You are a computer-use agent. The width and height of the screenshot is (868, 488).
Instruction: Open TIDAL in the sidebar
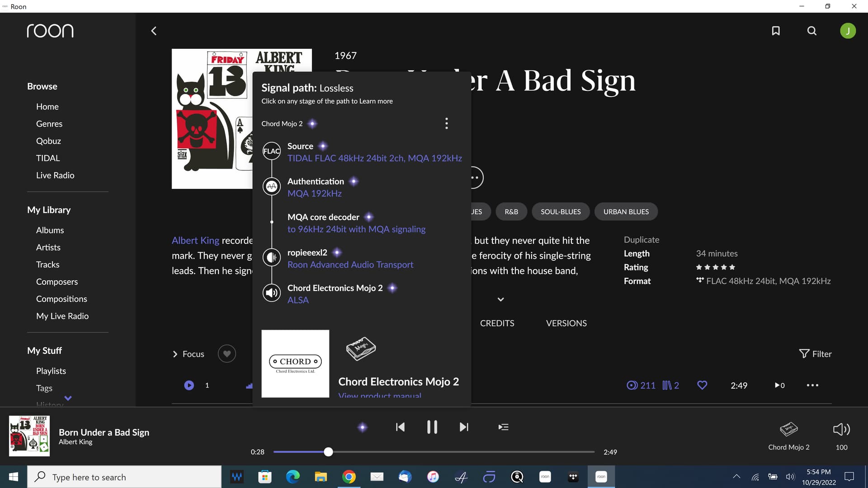click(48, 158)
